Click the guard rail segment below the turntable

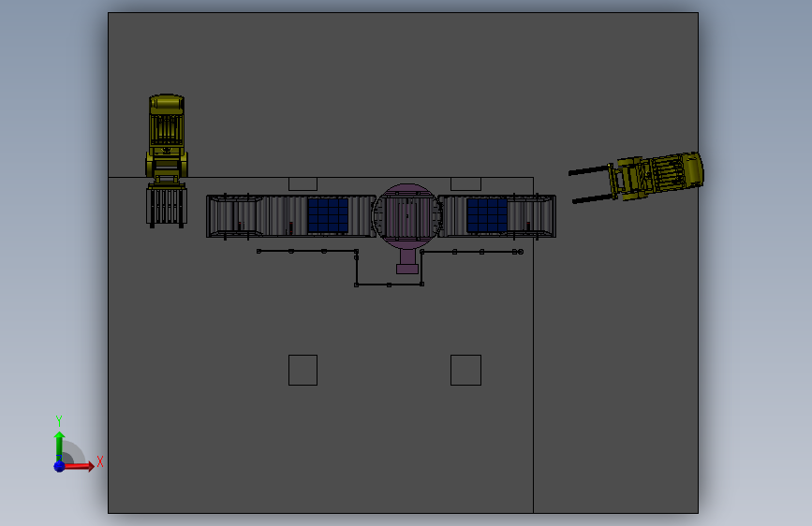click(389, 285)
